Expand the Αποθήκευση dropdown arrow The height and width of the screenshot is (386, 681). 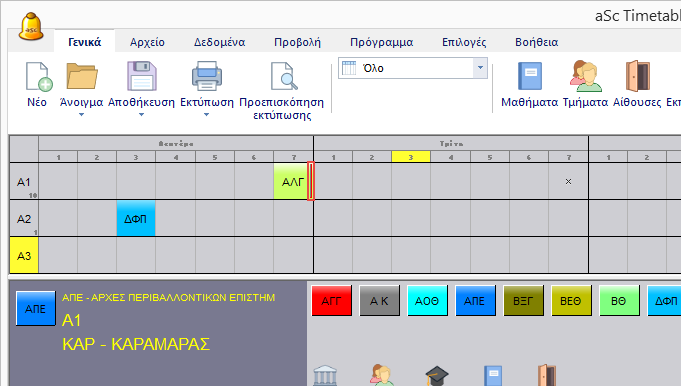point(141,115)
